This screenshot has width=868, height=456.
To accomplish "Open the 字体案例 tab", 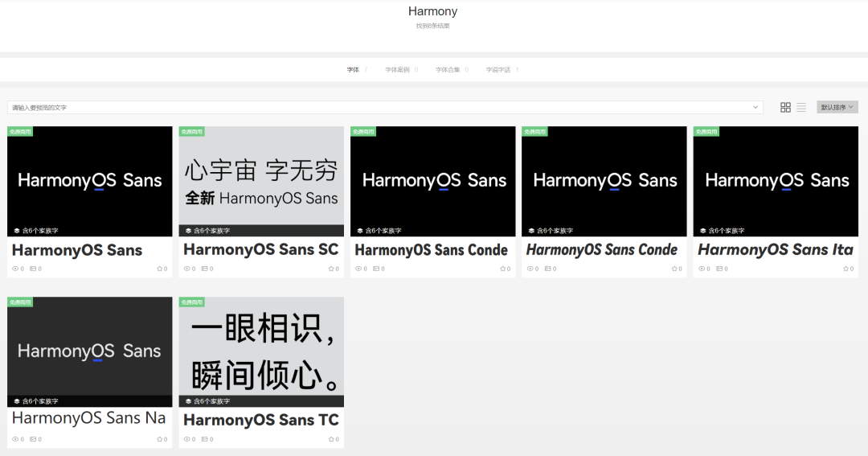I will pyautogui.click(x=397, y=70).
